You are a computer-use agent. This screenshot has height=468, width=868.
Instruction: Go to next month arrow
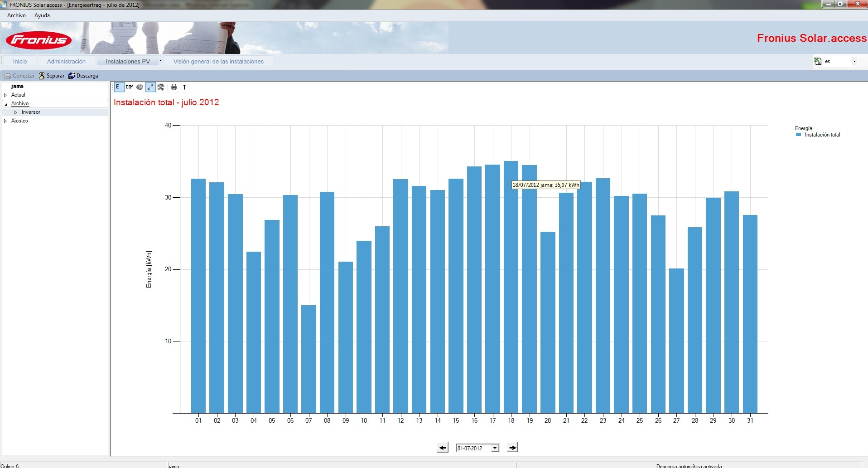coord(512,448)
